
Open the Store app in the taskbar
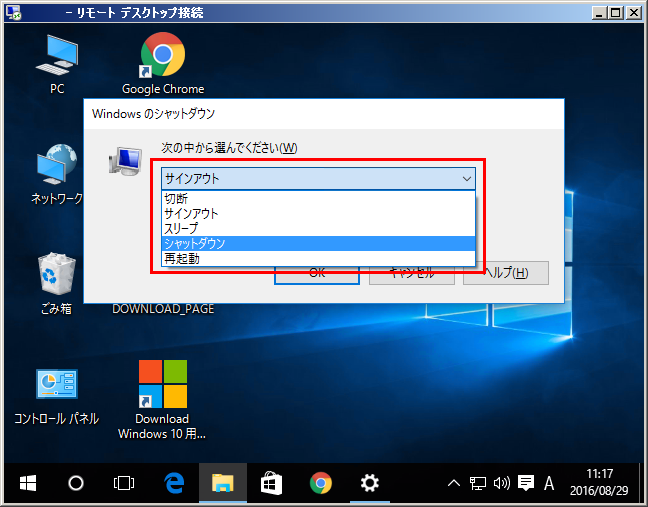tap(271, 483)
